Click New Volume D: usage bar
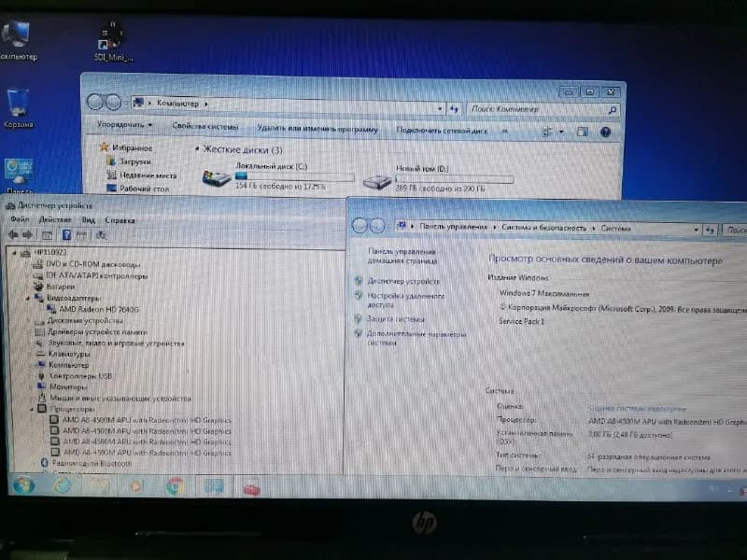Image resolution: width=747 pixels, height=560 pixels. pyautogui.click(x=455, y=179)
